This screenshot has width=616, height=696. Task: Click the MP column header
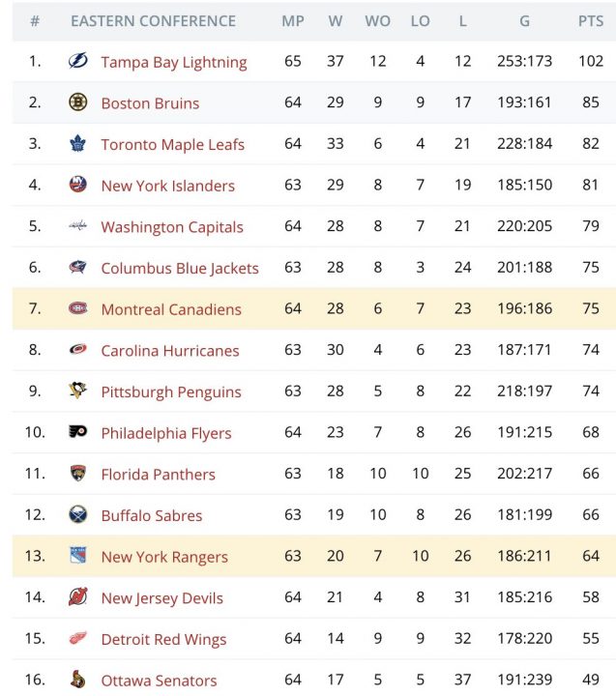click(293, 21)
